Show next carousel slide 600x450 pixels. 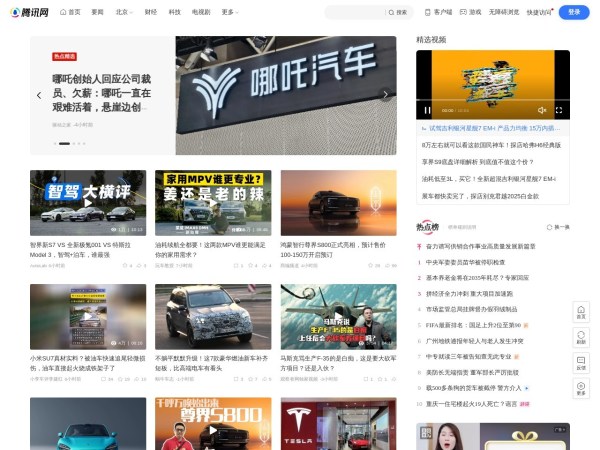[x=385, y=96]
